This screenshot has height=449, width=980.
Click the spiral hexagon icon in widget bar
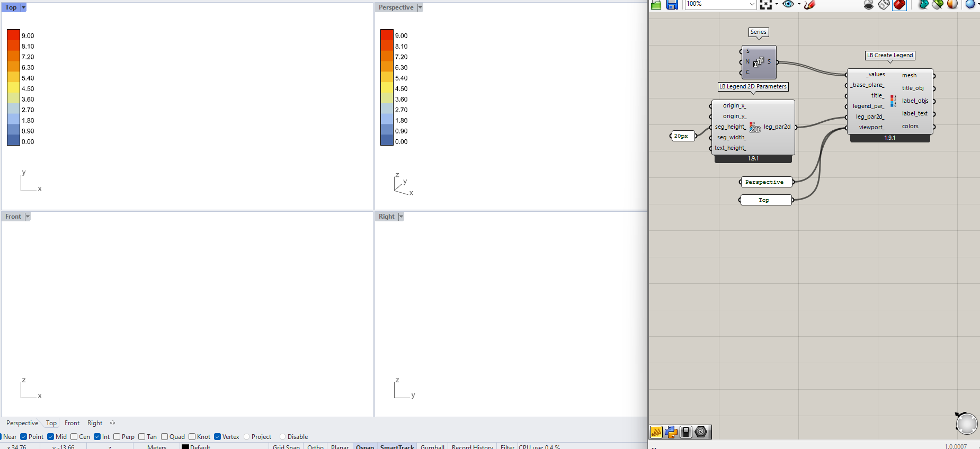point(701,432)
